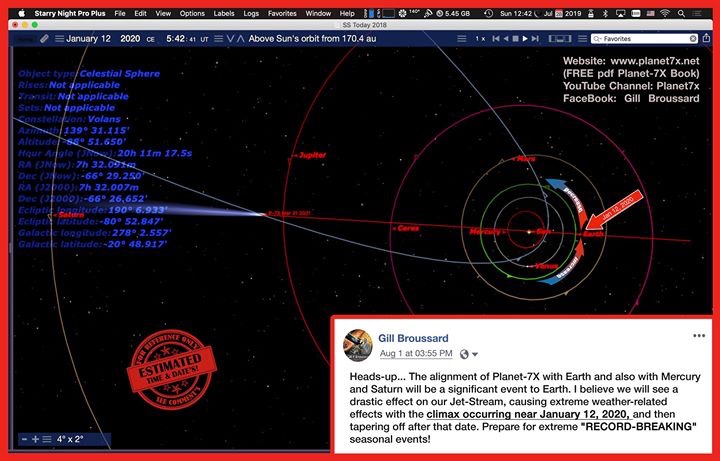Open the Window menu
Screen dimensions: 720x461
pos(318,13)
